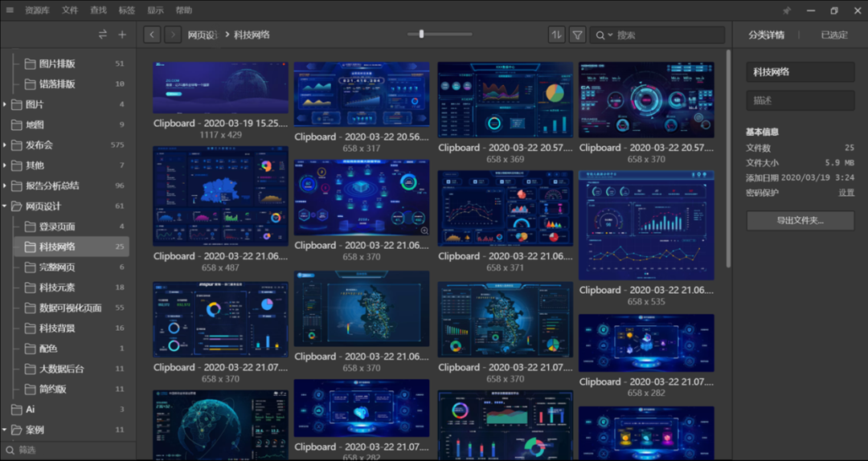
Task: Select the 图片排版 folder
Action: (72, 63)
